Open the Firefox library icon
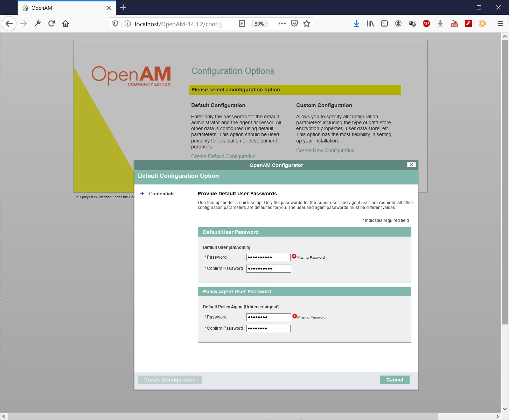The image size is (509, 420). [370, 23]
